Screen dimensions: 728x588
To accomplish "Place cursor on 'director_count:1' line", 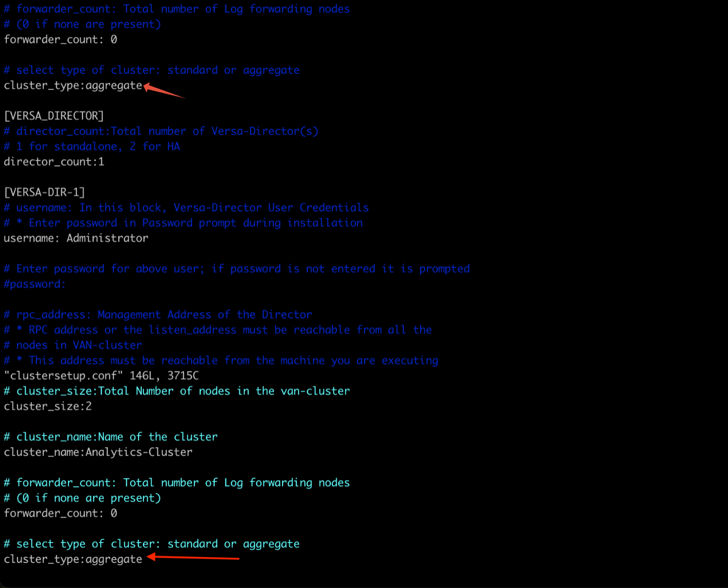I will [54, 162].
